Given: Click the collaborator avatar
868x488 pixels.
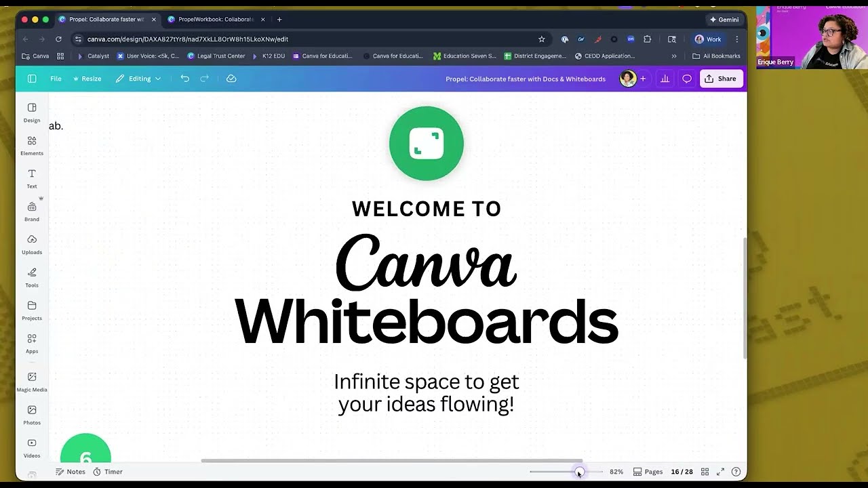Looking at the screenshot, I should (628, 79).
